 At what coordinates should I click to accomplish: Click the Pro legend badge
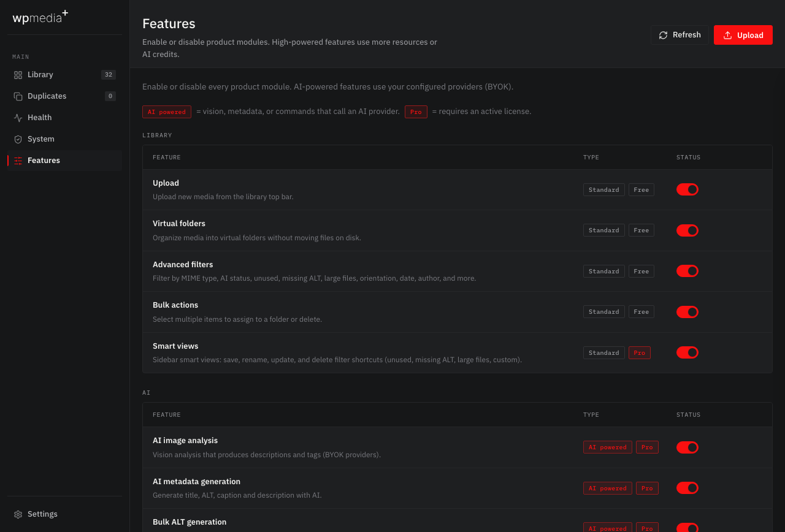pos(416,112)
